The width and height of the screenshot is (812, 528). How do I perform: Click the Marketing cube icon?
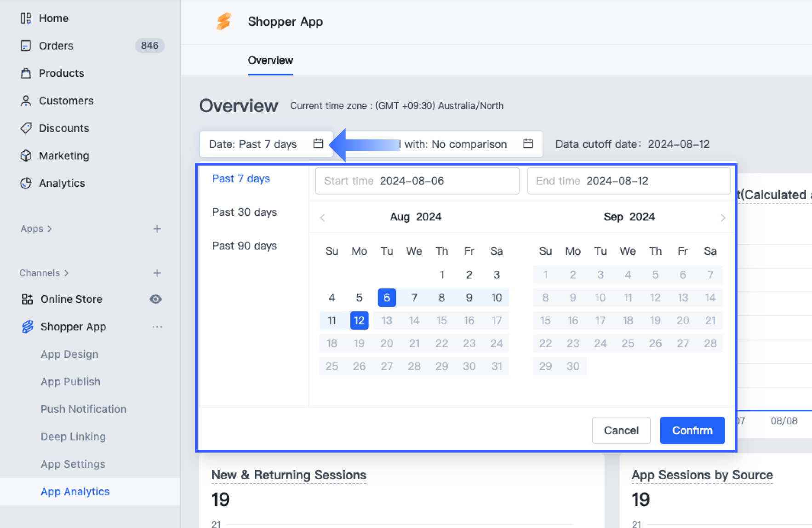click(26, 155)
